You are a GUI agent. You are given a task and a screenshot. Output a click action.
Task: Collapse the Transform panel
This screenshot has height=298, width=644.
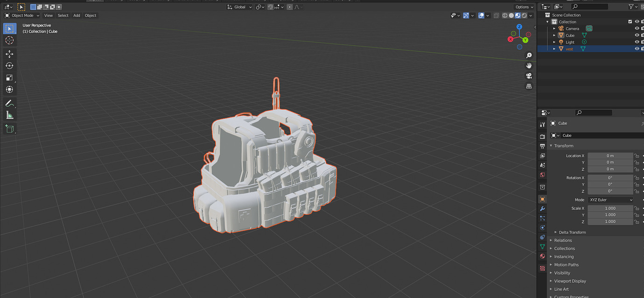click(564, 146)
